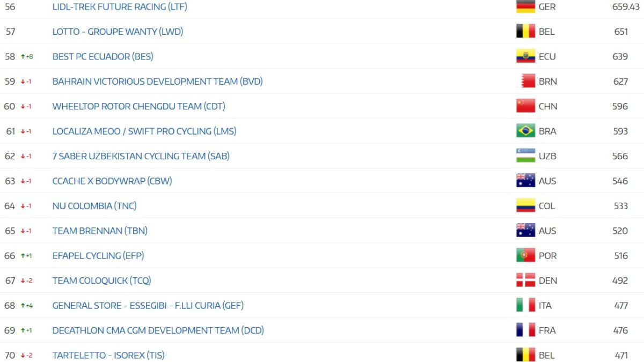The width and height of the screenshot is (644, 362).
Task: Open CCACHE X BODYWRAP (CBW) team link
Action: [x=112, y=181]
